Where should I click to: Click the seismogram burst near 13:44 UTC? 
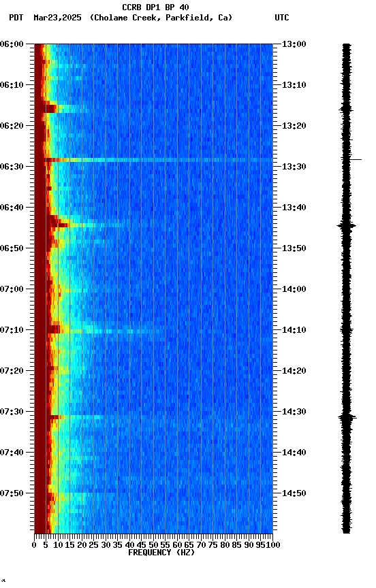coord(346,226)
